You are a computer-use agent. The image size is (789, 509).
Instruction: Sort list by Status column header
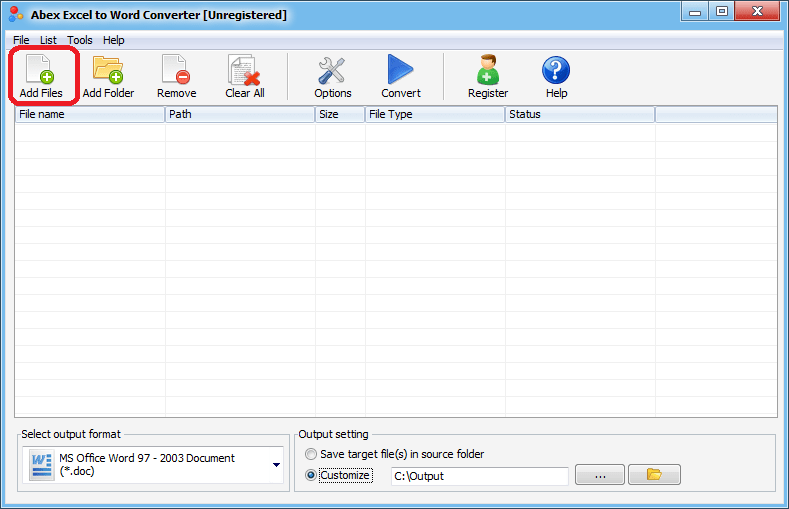point(580,114)
